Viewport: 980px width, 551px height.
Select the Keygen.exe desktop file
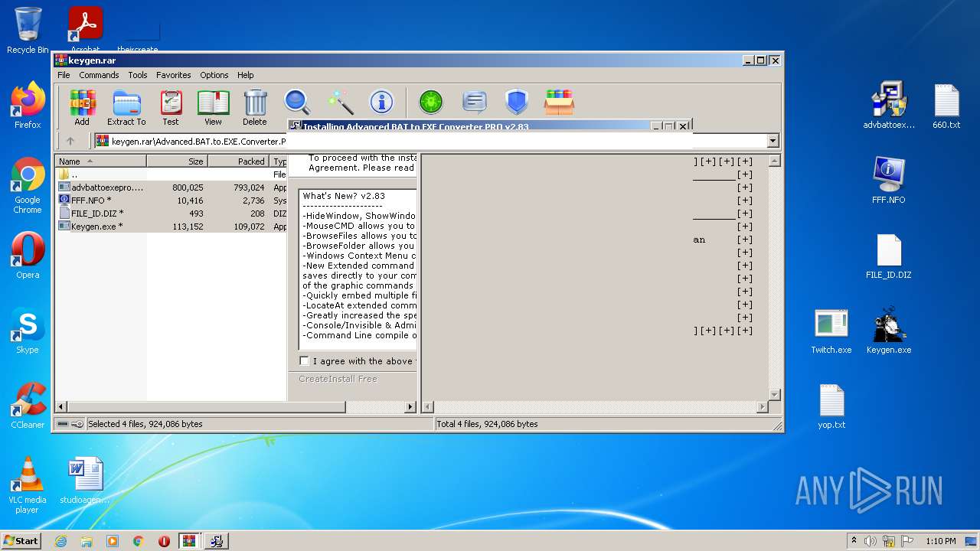pos(889,331)
